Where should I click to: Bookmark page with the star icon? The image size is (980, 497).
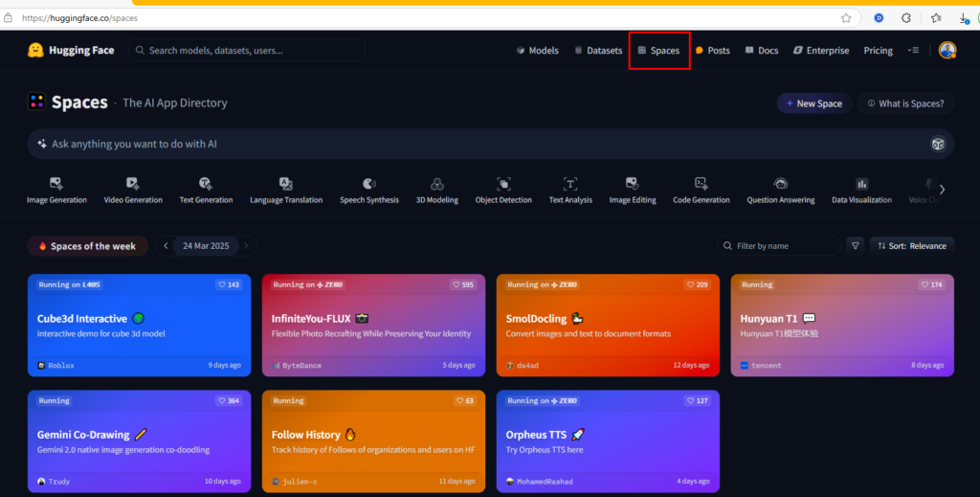coord(846,18)
